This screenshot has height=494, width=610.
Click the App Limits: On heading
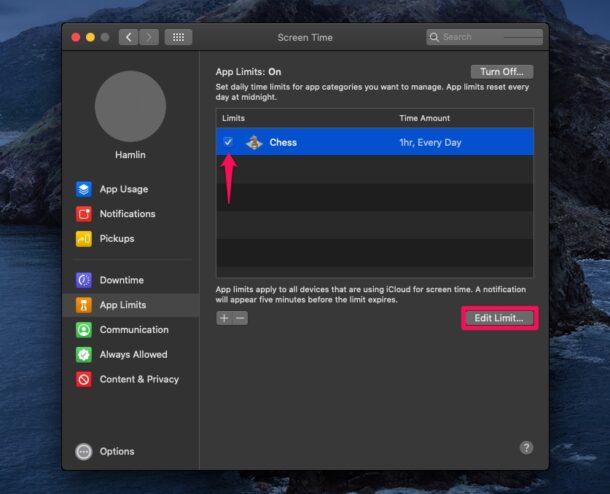coord(248,72)
